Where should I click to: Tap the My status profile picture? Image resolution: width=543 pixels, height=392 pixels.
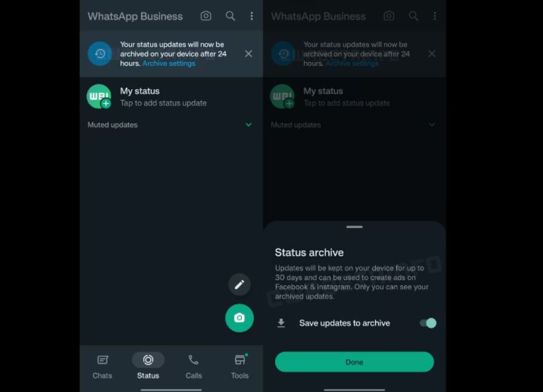[98, 96]
